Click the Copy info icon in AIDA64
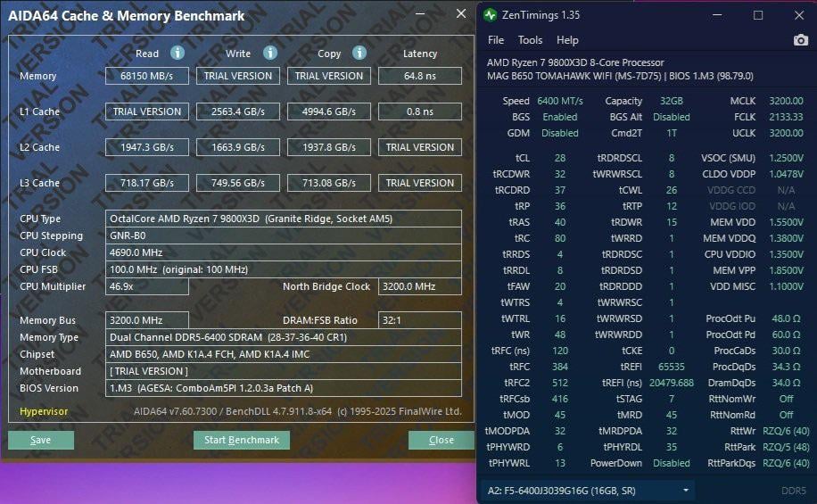This screenshot has width=817, height=504. [x=359, y=53]
